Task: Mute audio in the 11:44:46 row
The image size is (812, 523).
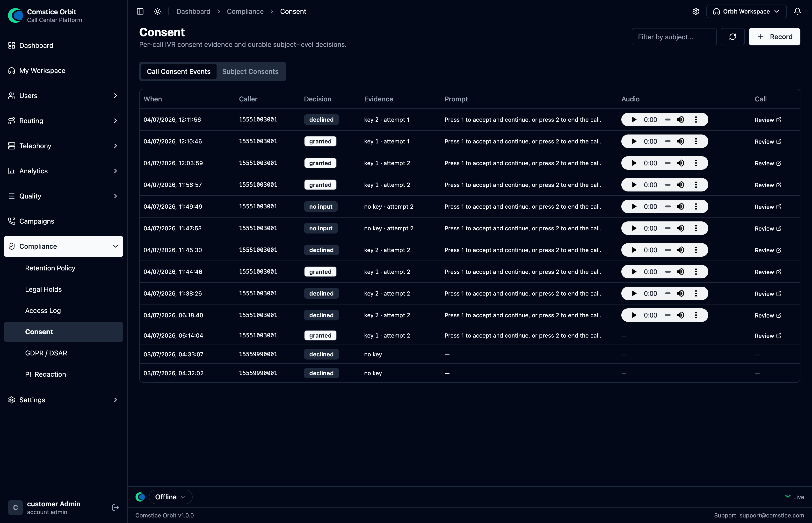Action: pos(681,272)
